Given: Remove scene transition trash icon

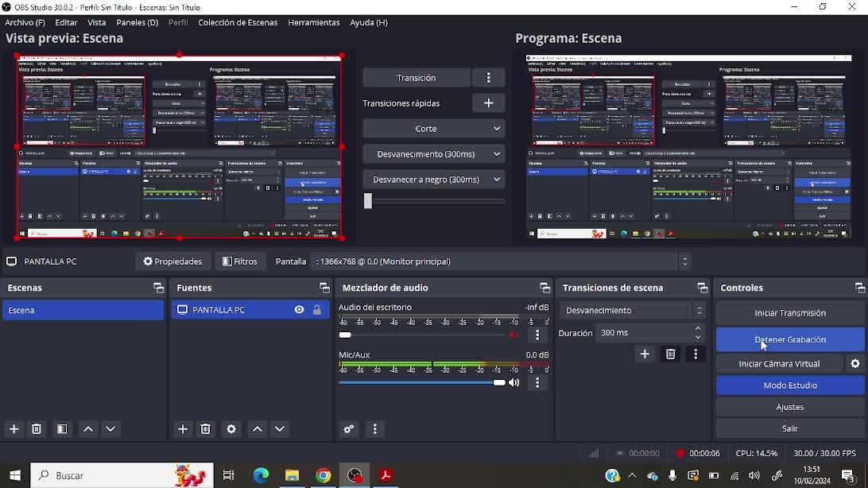Looking at the screenshot, I should 670,354.
